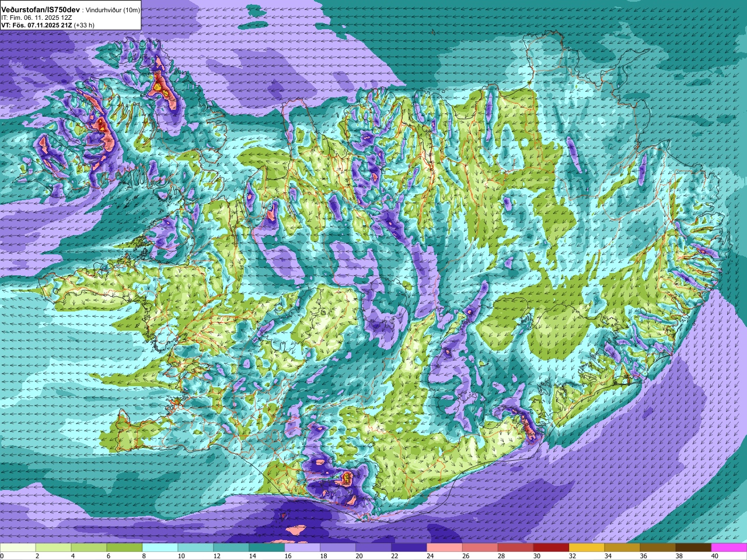This screenshot has width=747, height=560.
Task: Click the legend swatch between 8 and 10
Action: click(160, 548)
